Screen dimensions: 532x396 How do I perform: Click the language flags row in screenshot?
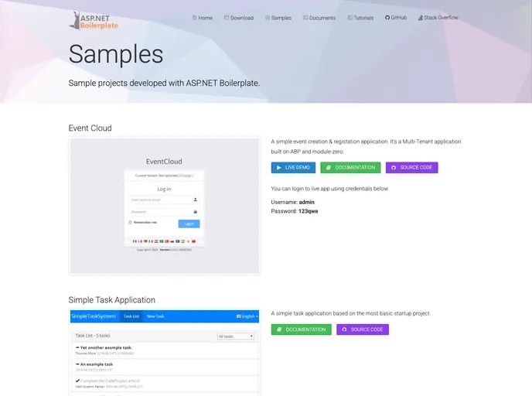point(164,241)
